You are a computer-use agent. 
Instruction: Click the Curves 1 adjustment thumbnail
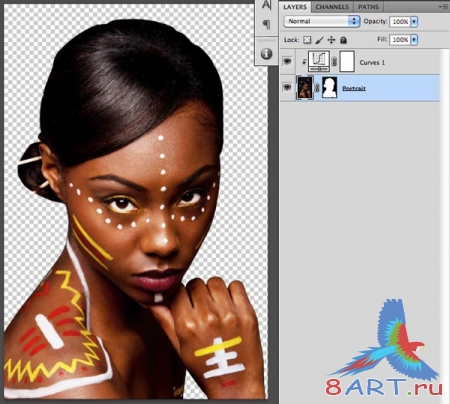(319, 61)
